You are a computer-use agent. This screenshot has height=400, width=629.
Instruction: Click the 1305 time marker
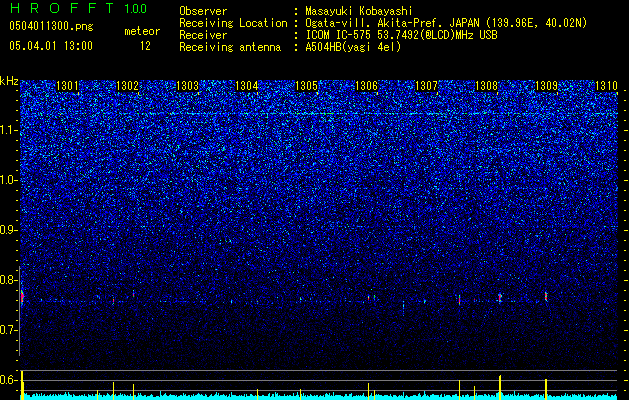[306, 86]
